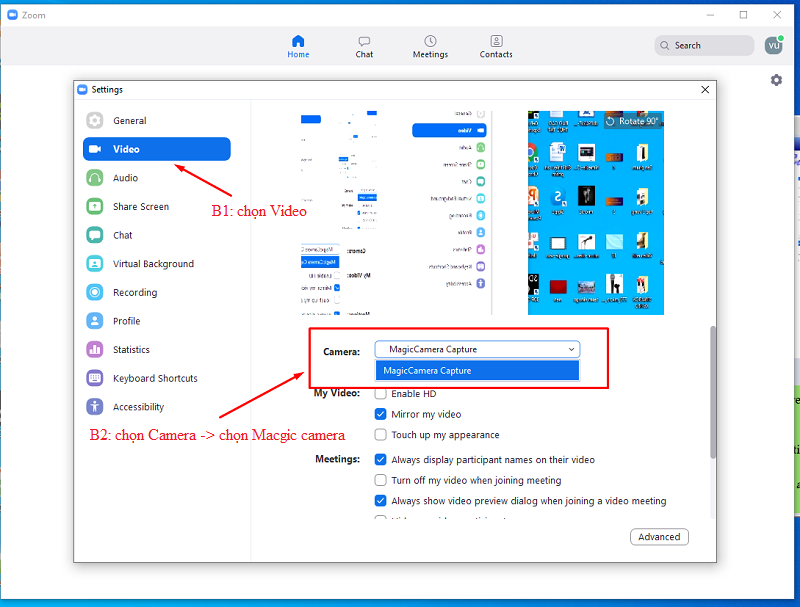Toggle Always show video preview dialog checkbox
This screenshot has width=800, height=607.
380,500
